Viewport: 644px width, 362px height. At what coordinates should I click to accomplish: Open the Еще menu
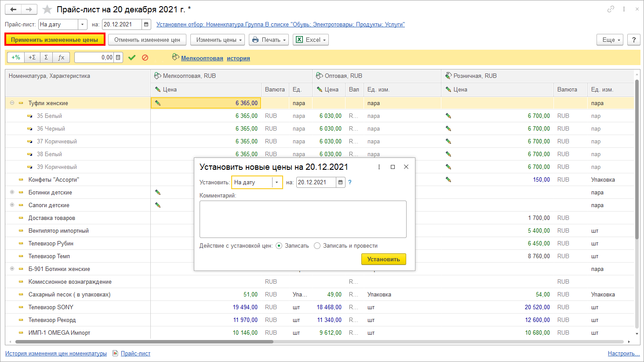[x=610, y=40]
